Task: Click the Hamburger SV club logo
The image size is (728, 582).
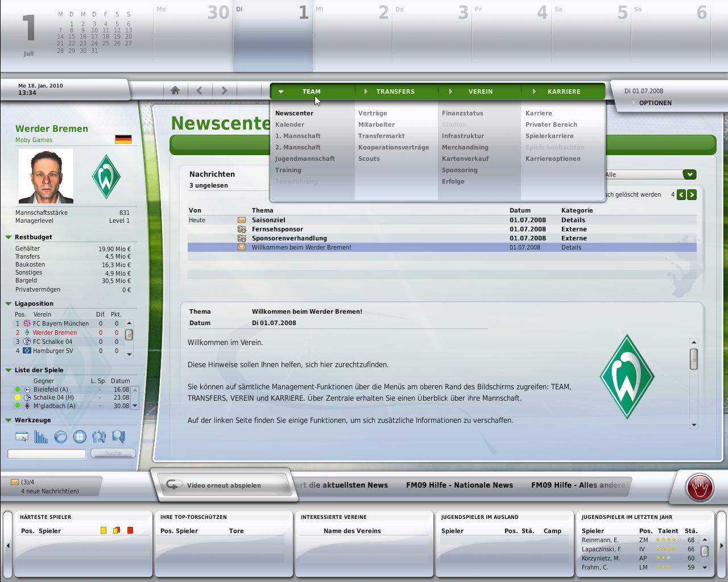Action: (27, 351)
